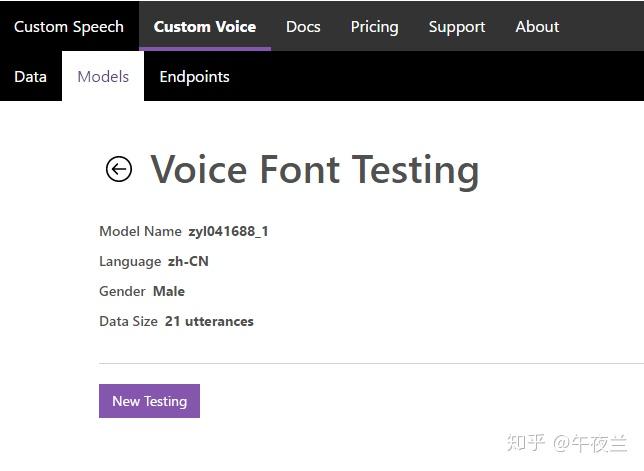Open the Custom Speech section
The image size is (644, 471).
[x=69, y=27]
